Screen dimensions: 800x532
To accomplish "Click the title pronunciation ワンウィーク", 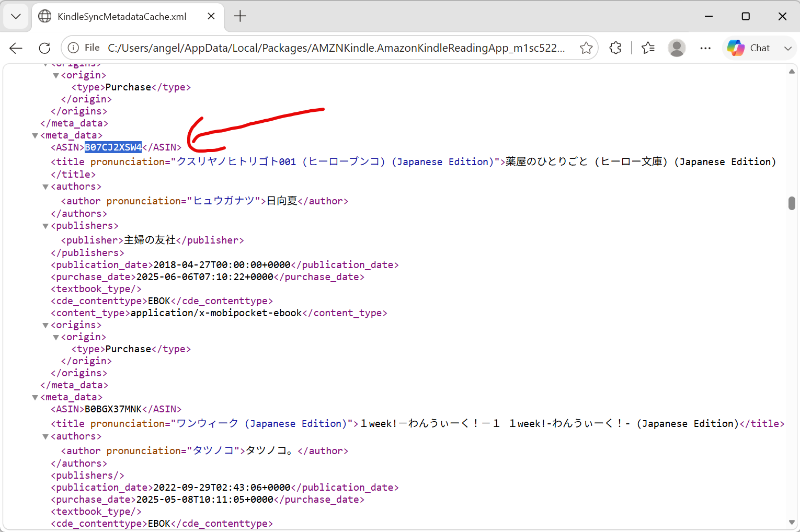I will coord(208,423).
